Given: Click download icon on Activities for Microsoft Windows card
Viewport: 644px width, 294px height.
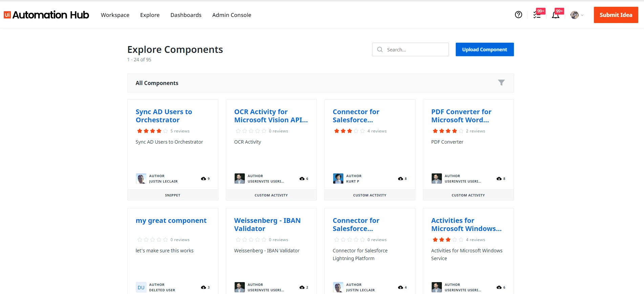Looking at the screenshot, I should click(499, 287).
